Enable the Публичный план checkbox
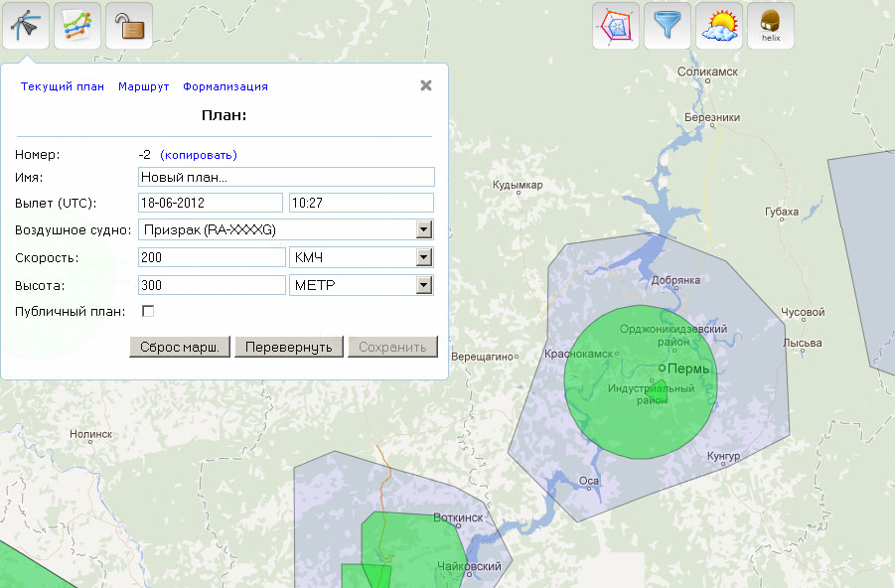 pyautogui.click(x=148, y=312)
